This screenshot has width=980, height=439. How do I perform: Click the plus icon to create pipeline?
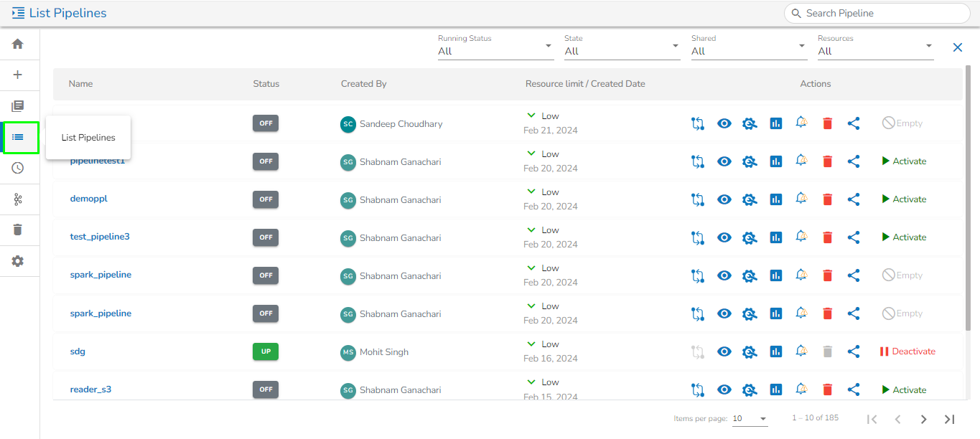click(18, 75)
